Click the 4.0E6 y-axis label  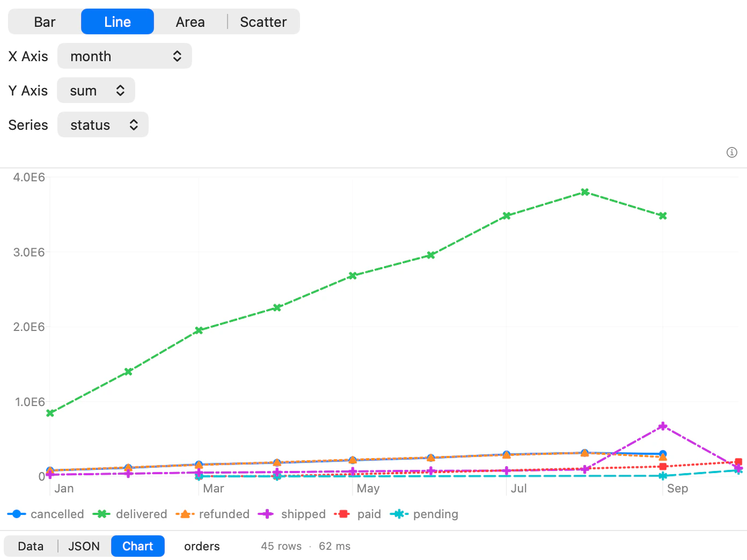29,178
